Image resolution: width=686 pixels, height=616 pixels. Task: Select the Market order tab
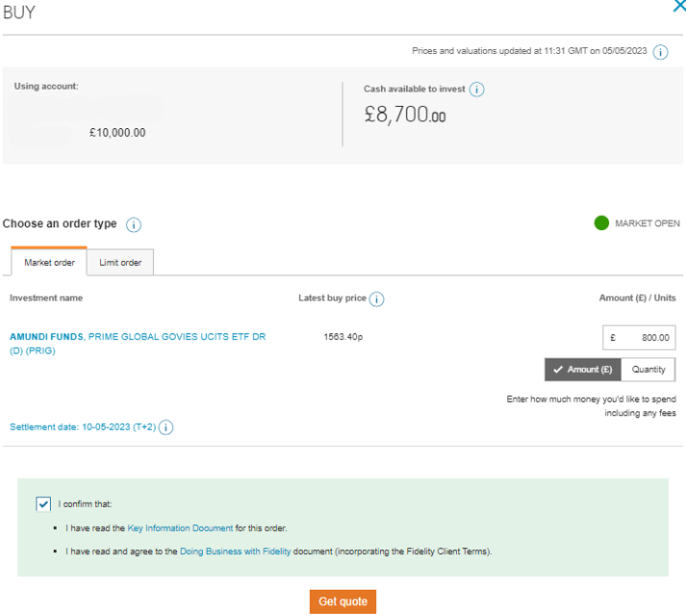(x=49, y=262)
